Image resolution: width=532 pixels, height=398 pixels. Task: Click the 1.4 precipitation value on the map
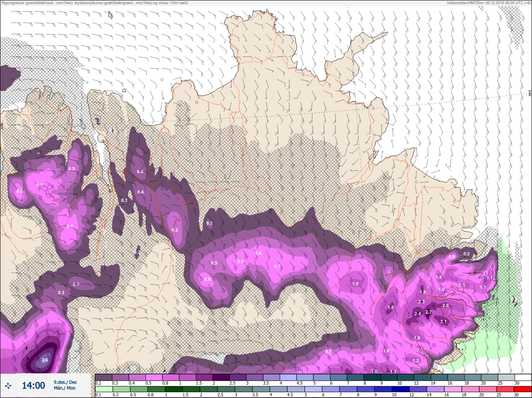[x=439, y=277]
